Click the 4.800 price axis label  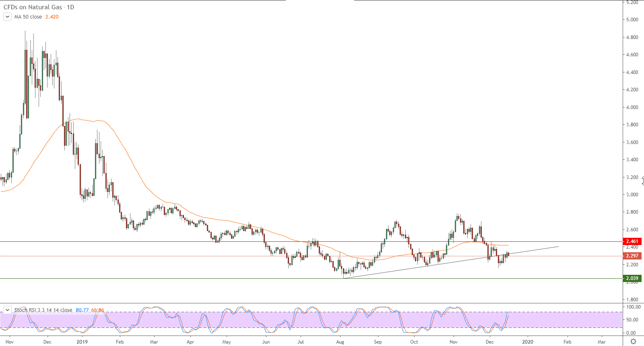(x=632, y=37)
